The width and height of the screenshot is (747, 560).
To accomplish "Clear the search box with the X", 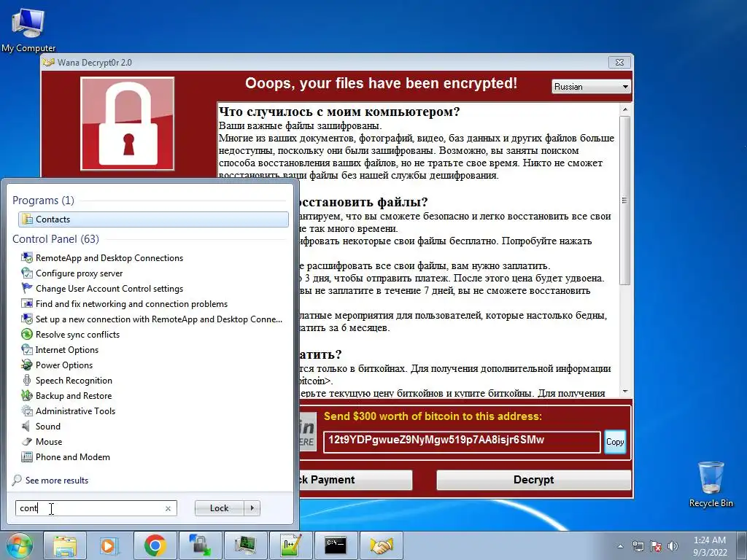I will pyautogui.click(x=168, y=508).
